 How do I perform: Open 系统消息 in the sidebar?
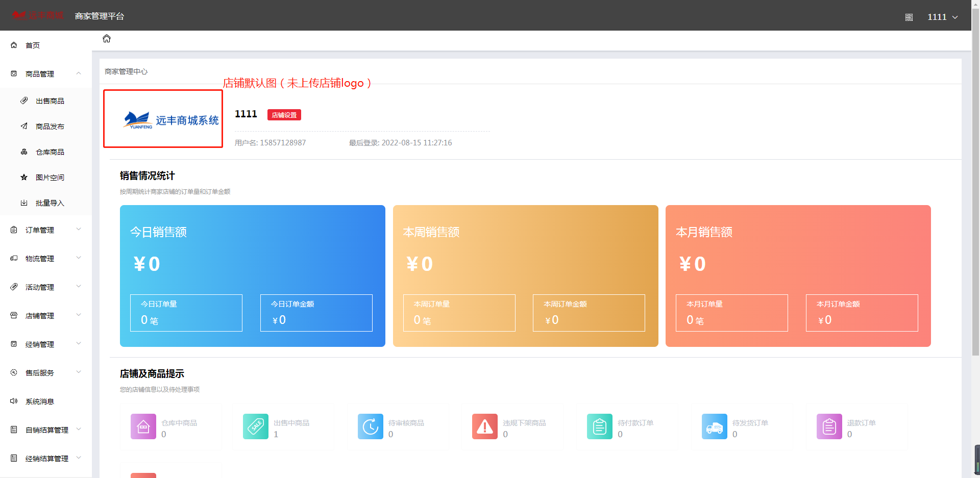(46, 401)
